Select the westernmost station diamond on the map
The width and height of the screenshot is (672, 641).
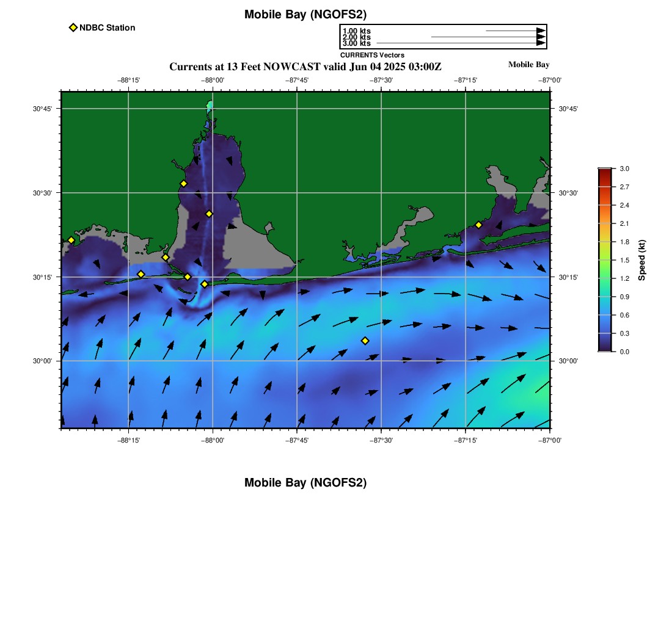click(71, 240)
